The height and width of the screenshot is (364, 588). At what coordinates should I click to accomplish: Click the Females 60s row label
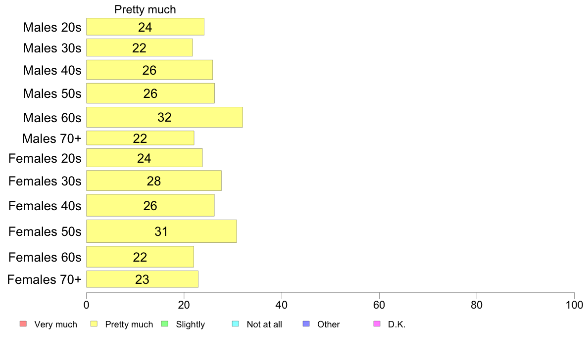pos(45,257)
